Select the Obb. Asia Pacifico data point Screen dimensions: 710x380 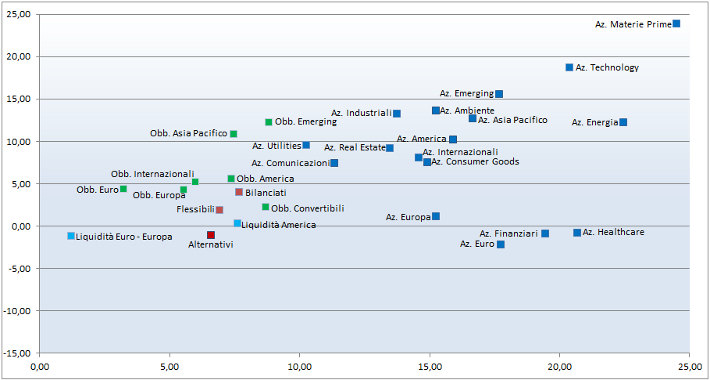pos(234,134)
